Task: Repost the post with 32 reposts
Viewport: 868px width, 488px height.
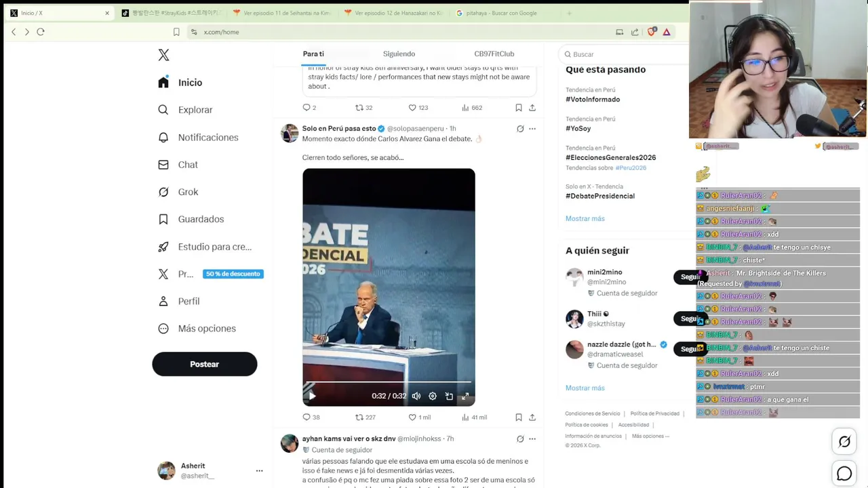Action: pyautogui.click(x=364, y=108)
